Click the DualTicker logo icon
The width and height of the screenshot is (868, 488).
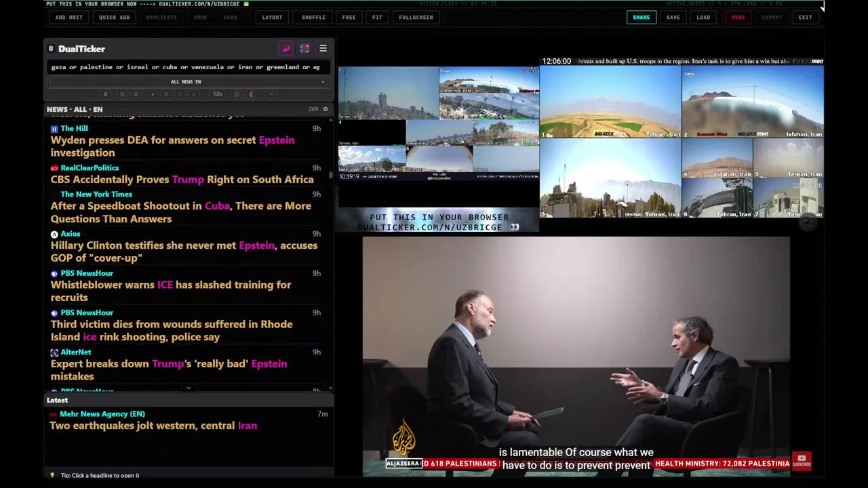(x=51, y=49)
